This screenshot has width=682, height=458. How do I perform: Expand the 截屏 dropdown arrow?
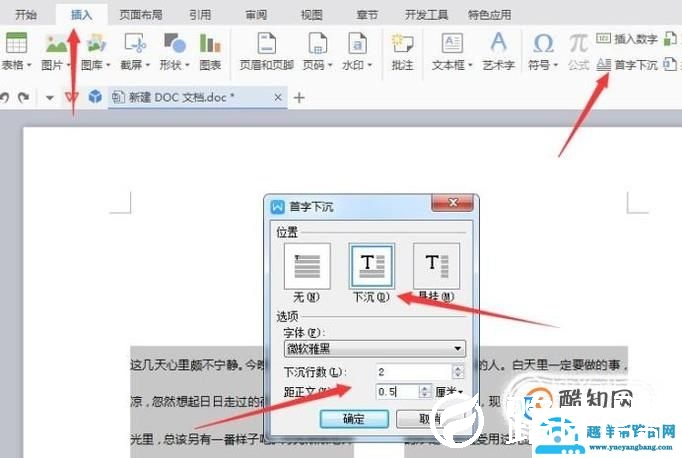(147, 65)
